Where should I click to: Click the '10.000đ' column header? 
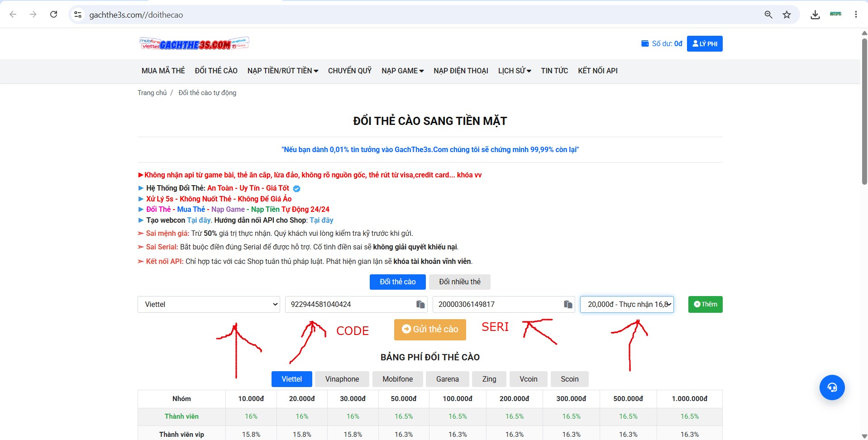point(251,399)
